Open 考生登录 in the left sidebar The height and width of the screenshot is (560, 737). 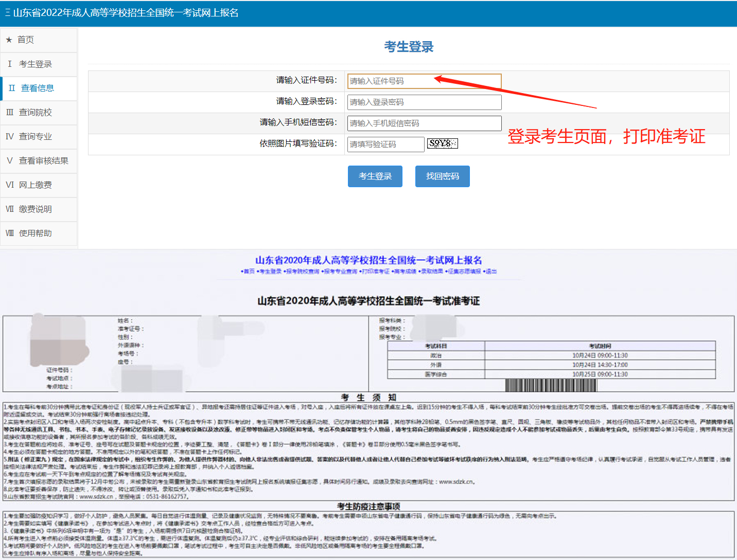[x=35, y=64]
